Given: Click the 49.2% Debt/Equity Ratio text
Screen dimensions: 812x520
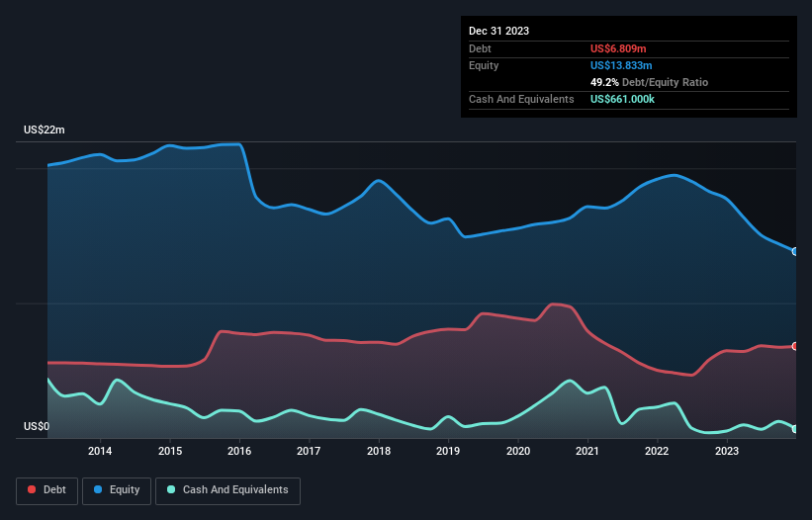Looking at the screenshot, I should 649,82.
